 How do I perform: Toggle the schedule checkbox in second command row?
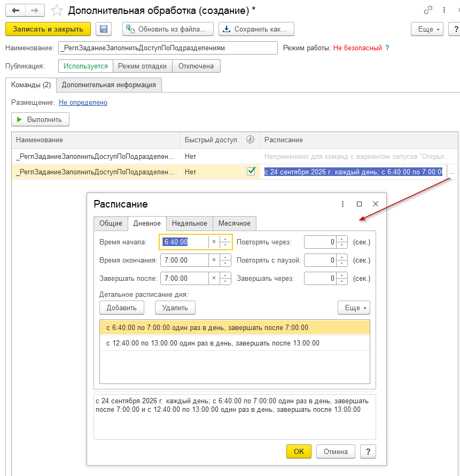click(251, 172)
